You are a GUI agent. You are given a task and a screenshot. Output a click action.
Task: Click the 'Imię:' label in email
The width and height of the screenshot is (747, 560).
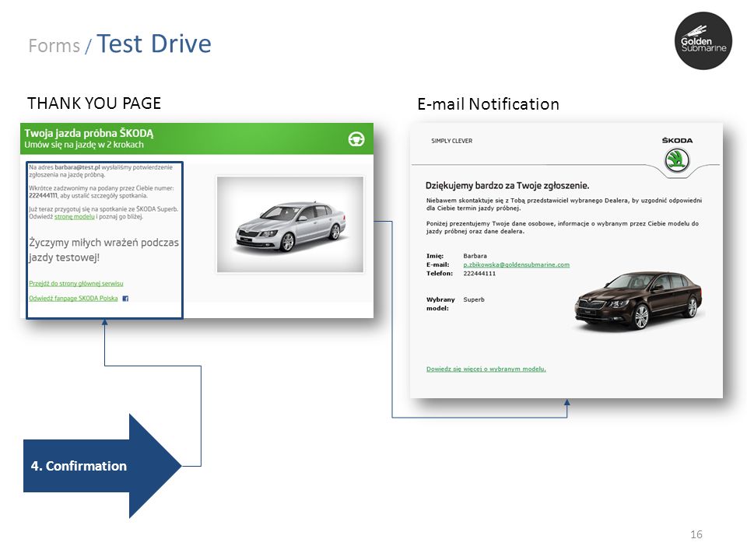coord(435,256)
